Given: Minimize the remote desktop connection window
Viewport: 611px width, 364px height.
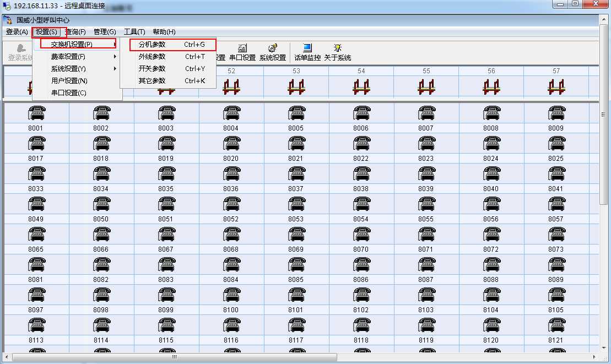Looking at the screenshot, I should (560, 4).
